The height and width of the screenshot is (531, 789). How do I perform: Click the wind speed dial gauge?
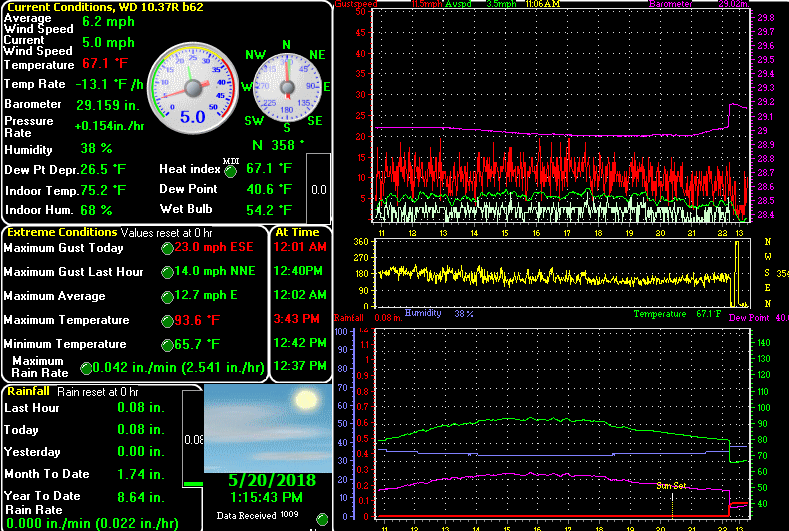[x=193, y=88]
